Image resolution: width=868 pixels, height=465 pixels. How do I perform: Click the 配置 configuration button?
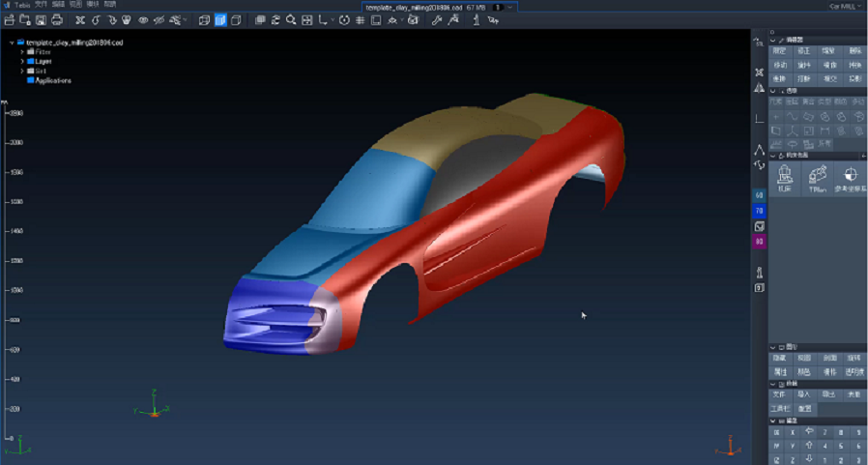(804, 409)
